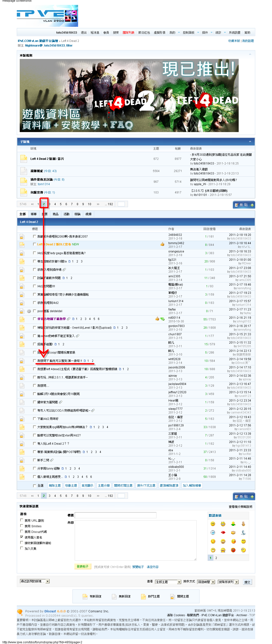Image resolution: width=272 pixels, height=644 pixels.
Task: Open the 最近訪問的版塊 dropdown
Action: (x=35, y=581)
